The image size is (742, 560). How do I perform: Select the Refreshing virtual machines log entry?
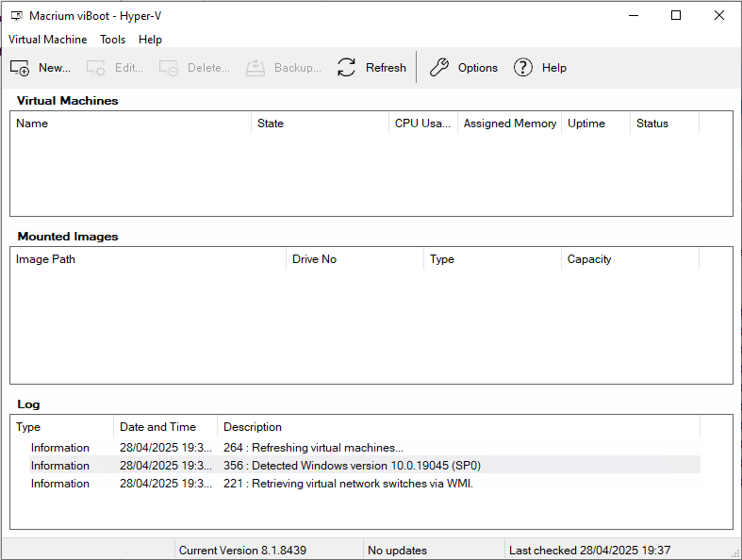(x=312, y=448)
